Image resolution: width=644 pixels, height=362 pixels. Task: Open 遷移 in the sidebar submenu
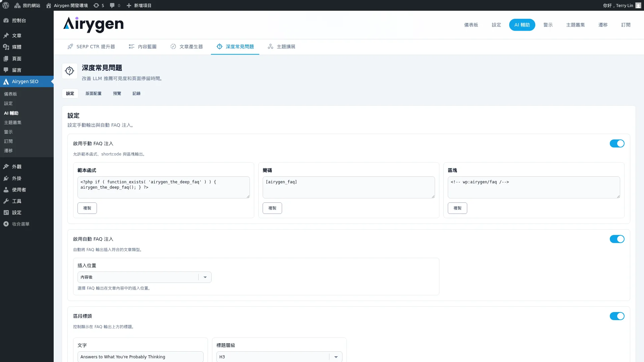27,151
